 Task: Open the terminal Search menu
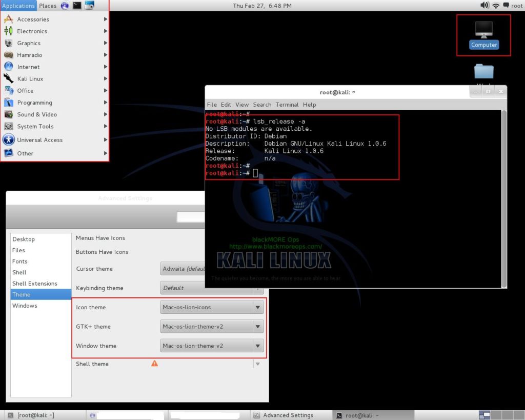point(262,105)
